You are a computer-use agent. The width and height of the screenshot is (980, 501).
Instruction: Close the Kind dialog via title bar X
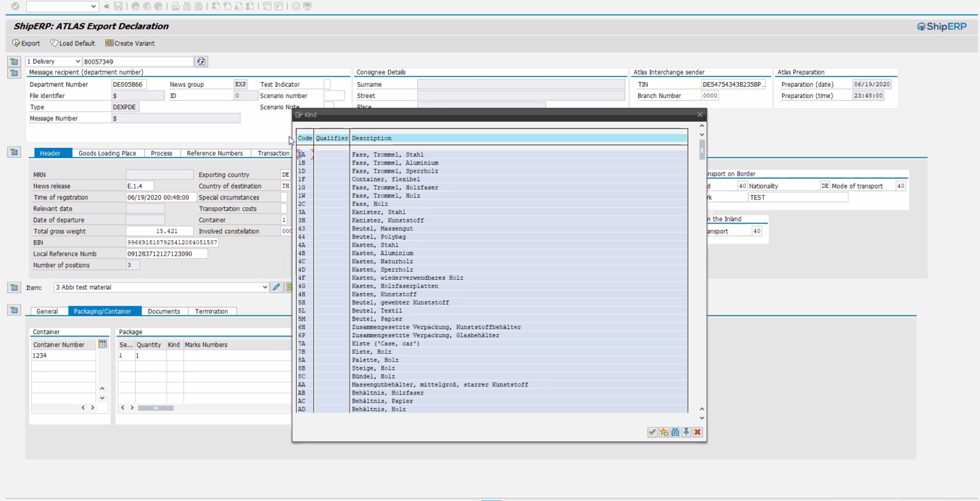[700, 115]
